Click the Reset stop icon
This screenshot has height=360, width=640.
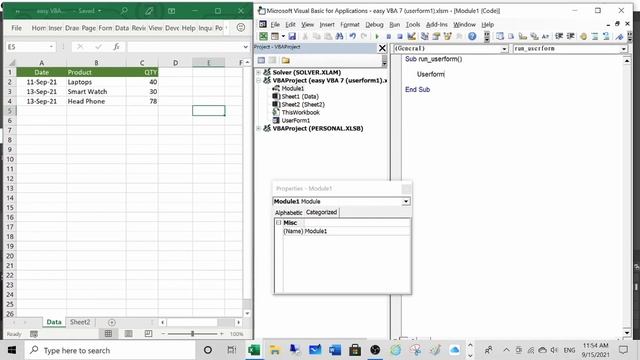(x=400, y=36)
